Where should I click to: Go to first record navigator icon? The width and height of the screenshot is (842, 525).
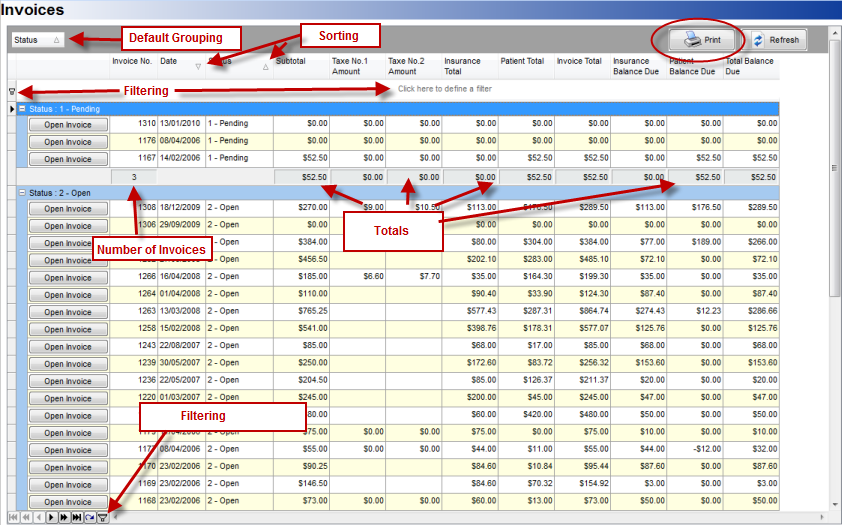point(13,517)
